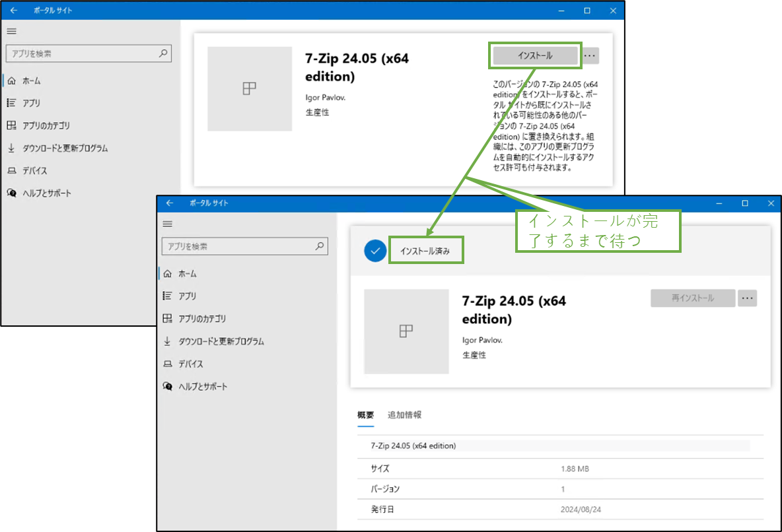This screenshot has width=782, height=532.
Task: Go back in the front Portal window
Action: click(170, 203)
